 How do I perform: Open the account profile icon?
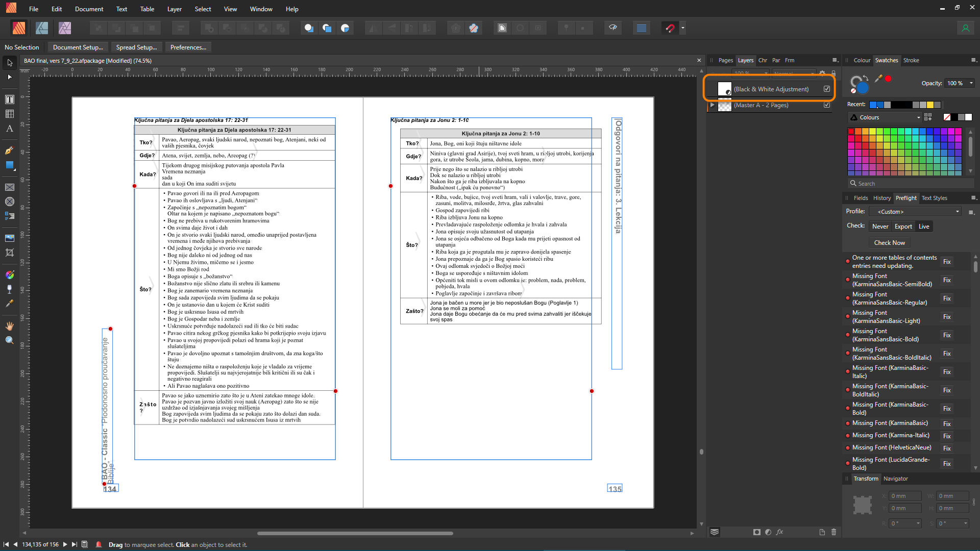pos(965,28)
